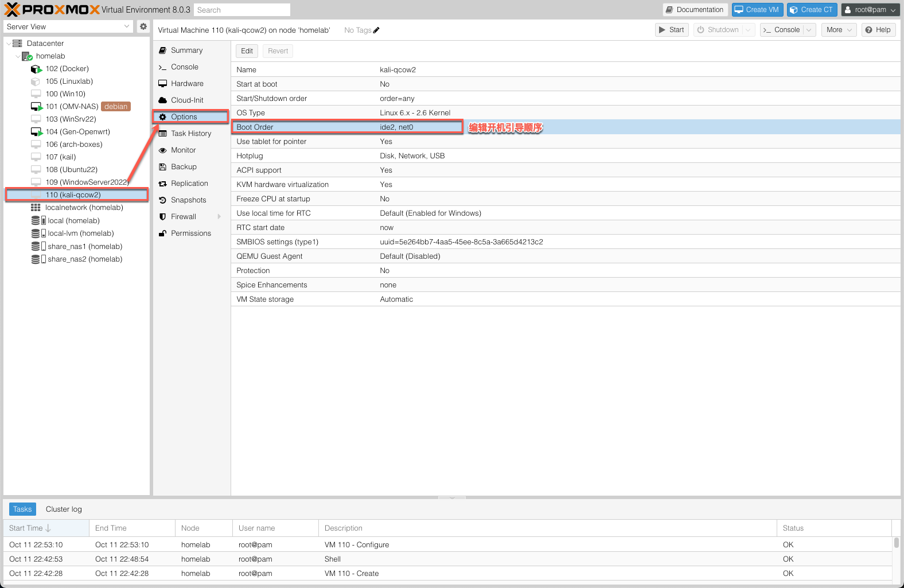Click the top Search field
The width and height of the screenshot is (904, 588).
[242, 10]
